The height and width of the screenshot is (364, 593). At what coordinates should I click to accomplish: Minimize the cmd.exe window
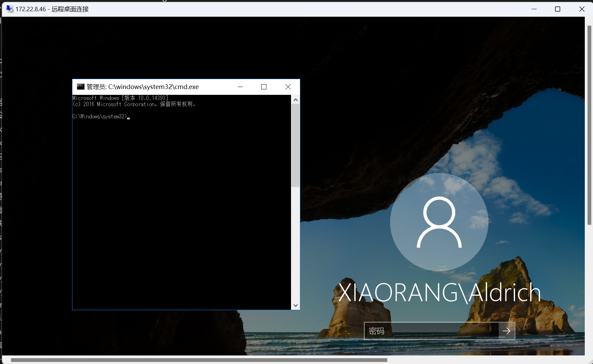tap(240, 87)
